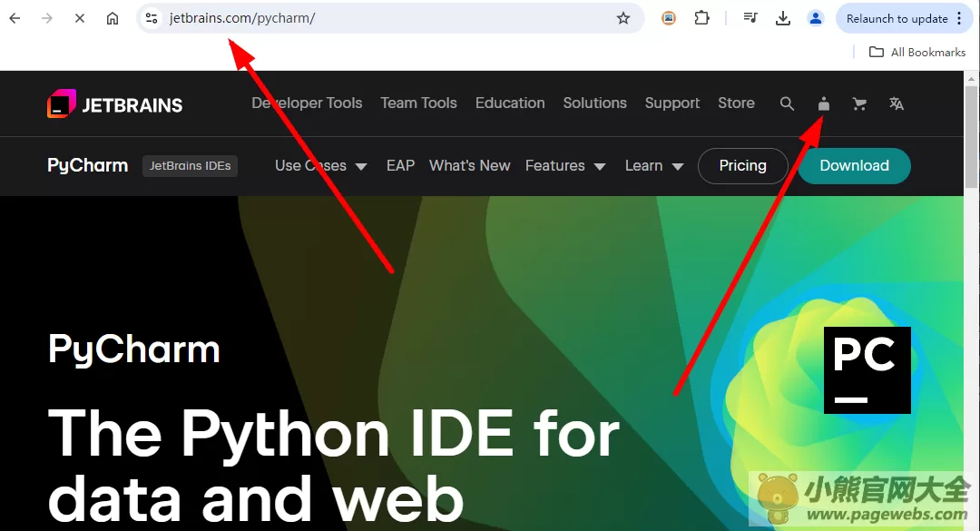View site information icon in address bar
Screen dimensions: 980x531
click(x=152, y=18)
